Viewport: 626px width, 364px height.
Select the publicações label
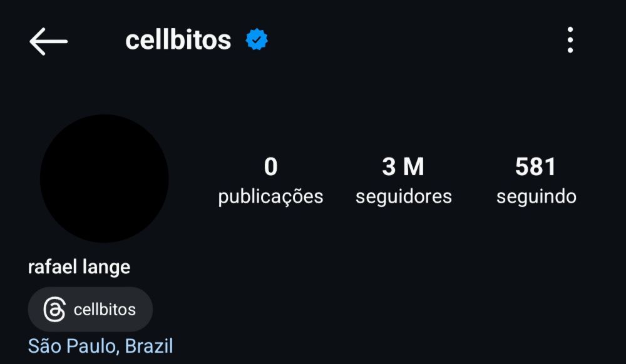pyautogui.click(x=270, y=196)
